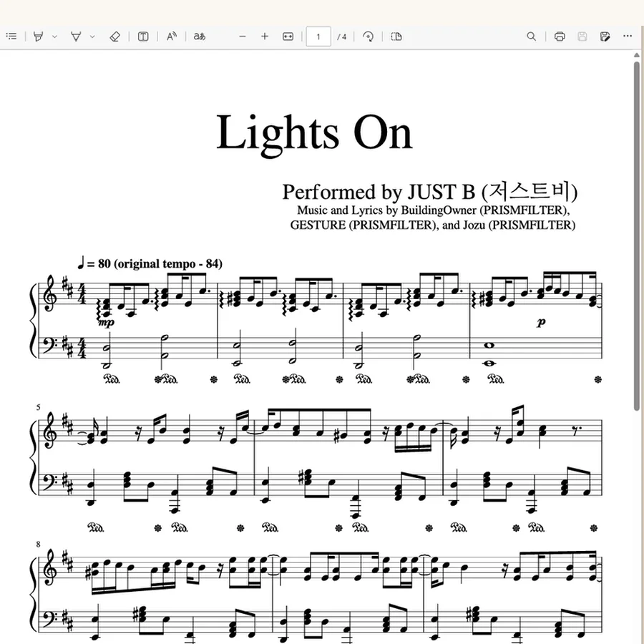Open the table of contents panel

point(12,36)
